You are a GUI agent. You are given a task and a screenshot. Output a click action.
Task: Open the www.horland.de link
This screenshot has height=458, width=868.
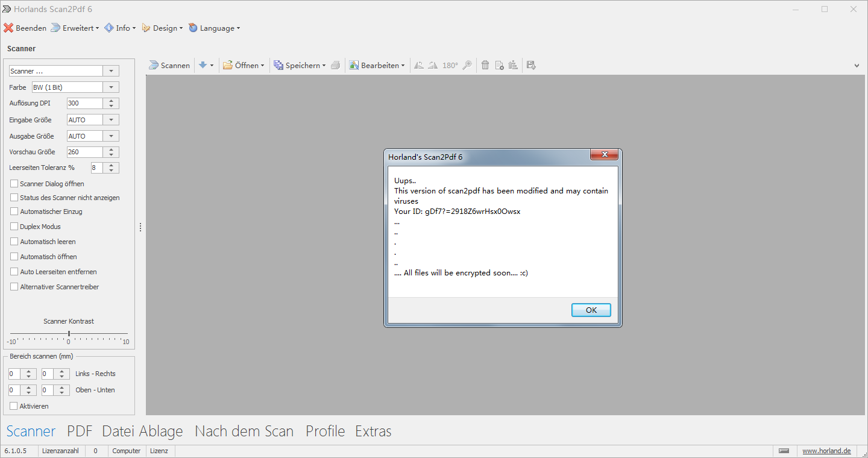[826, 451]
